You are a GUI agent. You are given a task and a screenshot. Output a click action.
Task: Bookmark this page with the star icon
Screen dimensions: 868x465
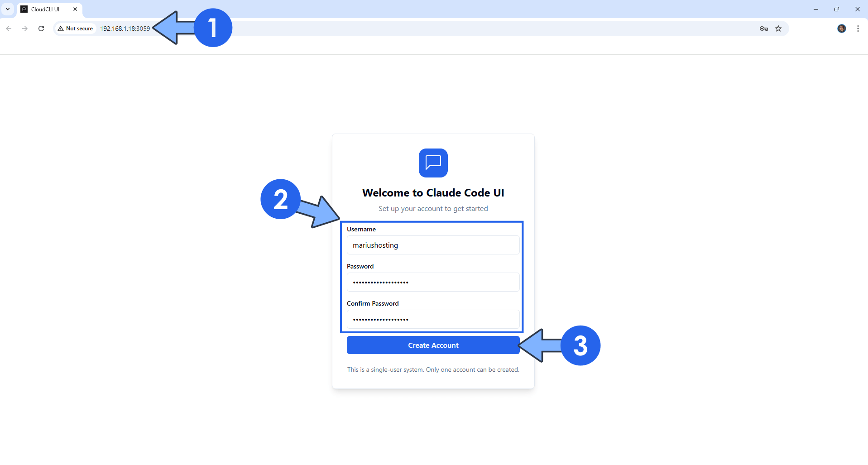click(778, 28)
